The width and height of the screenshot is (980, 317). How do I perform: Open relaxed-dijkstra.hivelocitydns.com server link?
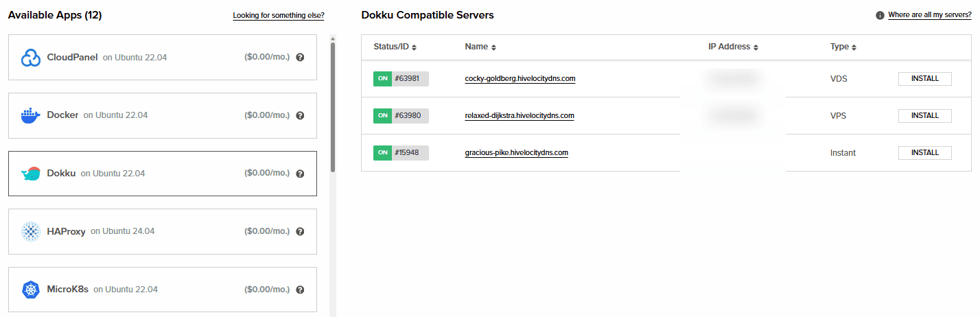coord(520,115)
